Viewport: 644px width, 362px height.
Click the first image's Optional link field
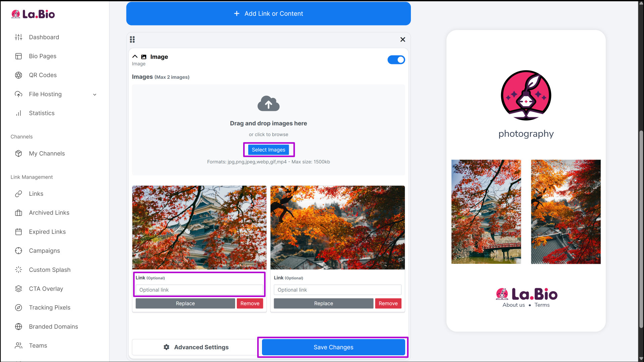(199, 290)
